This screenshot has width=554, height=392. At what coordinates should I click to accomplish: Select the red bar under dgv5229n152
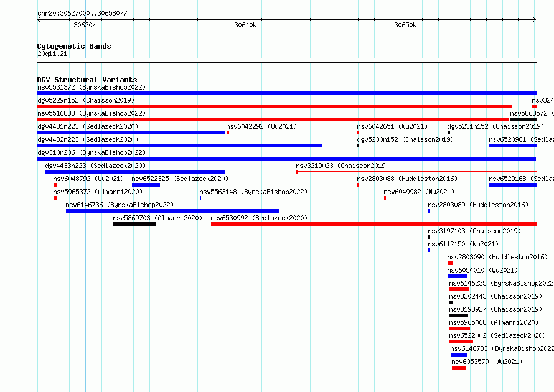click(x=275, y=106)
